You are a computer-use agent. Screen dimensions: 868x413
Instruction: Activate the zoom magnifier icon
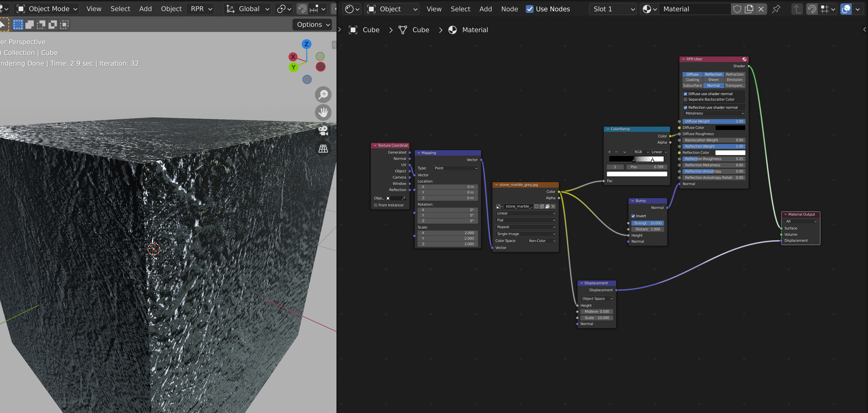[323, 95]
